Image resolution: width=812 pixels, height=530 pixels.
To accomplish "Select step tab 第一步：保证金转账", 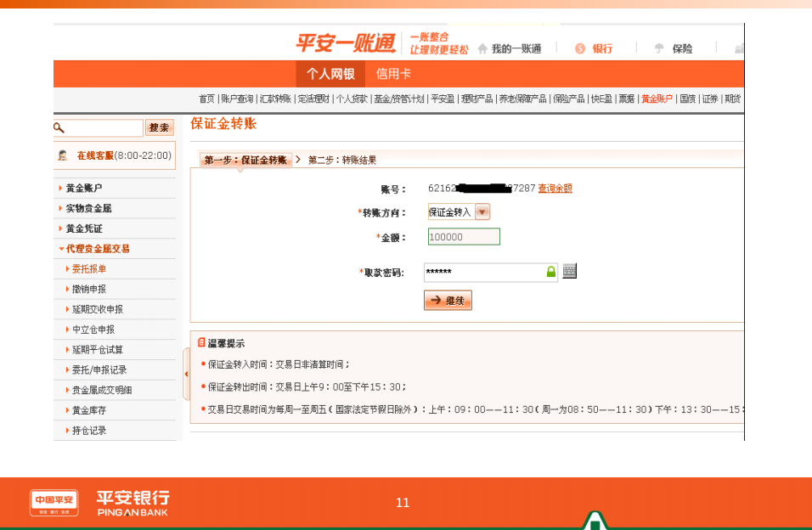I will pyautogui.click(x=245, y=160).
